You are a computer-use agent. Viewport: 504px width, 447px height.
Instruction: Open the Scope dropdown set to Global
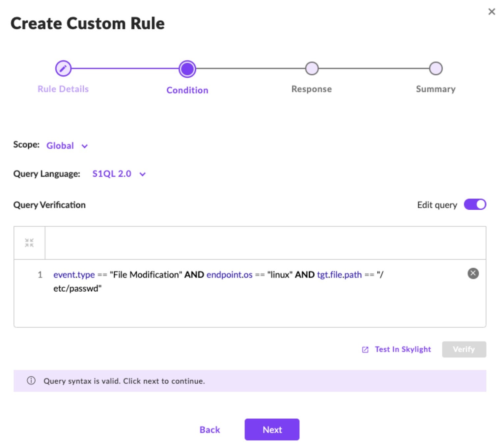[60, 145]
